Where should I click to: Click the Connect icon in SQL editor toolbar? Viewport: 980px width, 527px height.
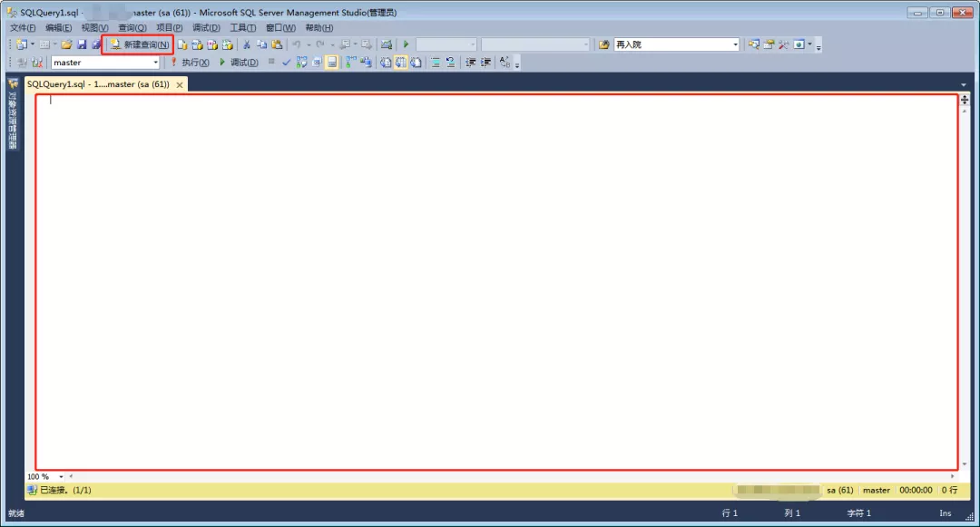coord(22,63)
